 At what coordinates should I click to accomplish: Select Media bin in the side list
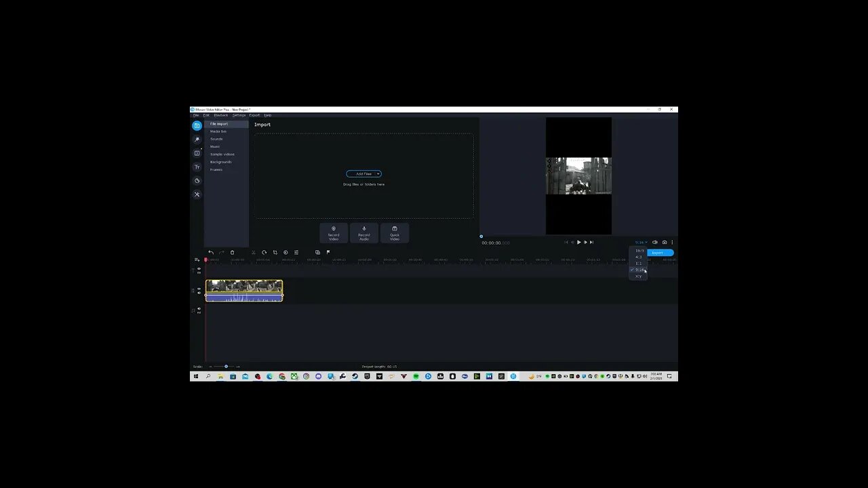226,131
